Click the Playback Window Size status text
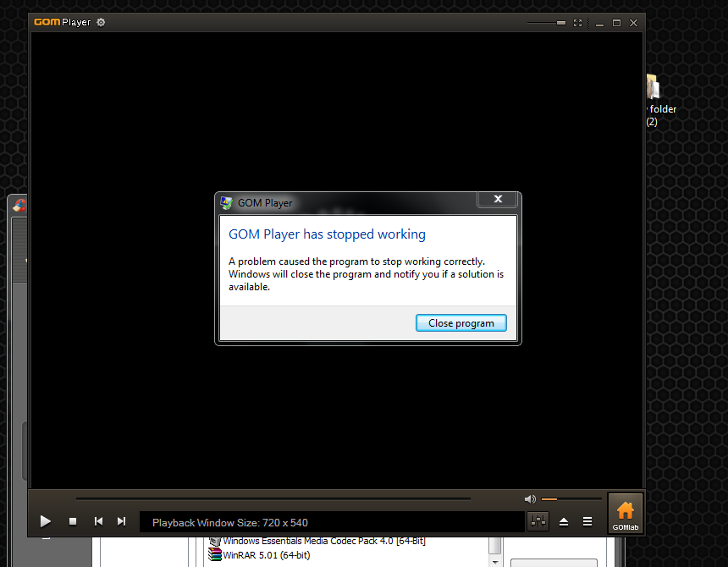 [x=229, y=523]
